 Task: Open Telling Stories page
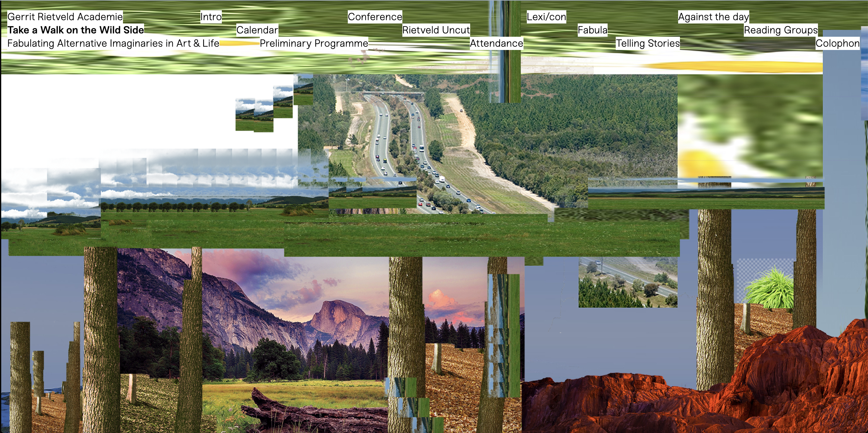(648, 43)
